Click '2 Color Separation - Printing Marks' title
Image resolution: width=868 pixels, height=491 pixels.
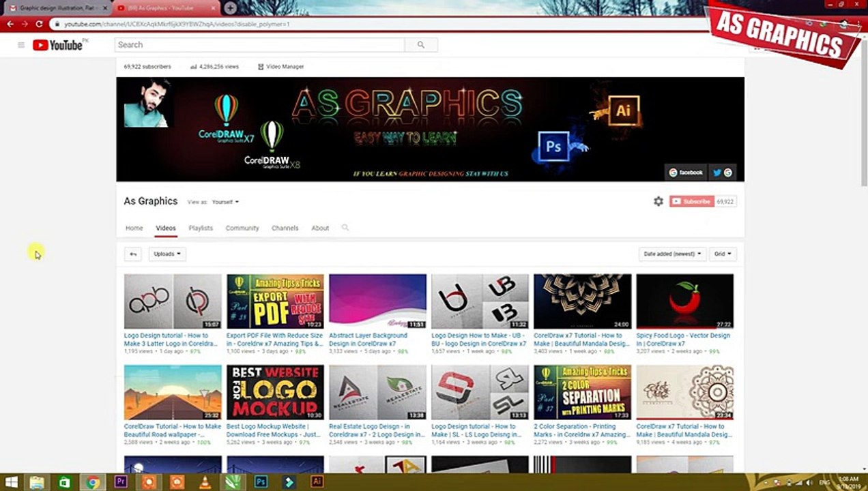point(582,430)
